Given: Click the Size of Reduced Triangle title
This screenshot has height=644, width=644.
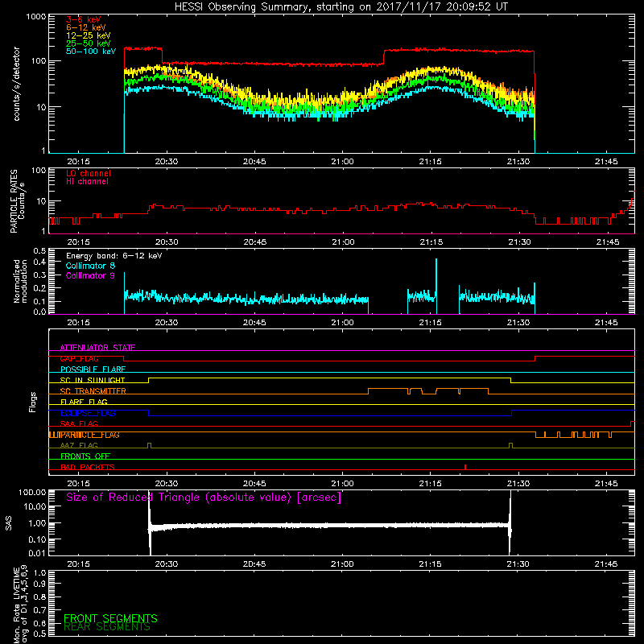Looking at the screenshot, I should pyautogui.click(x=204, y=497).
